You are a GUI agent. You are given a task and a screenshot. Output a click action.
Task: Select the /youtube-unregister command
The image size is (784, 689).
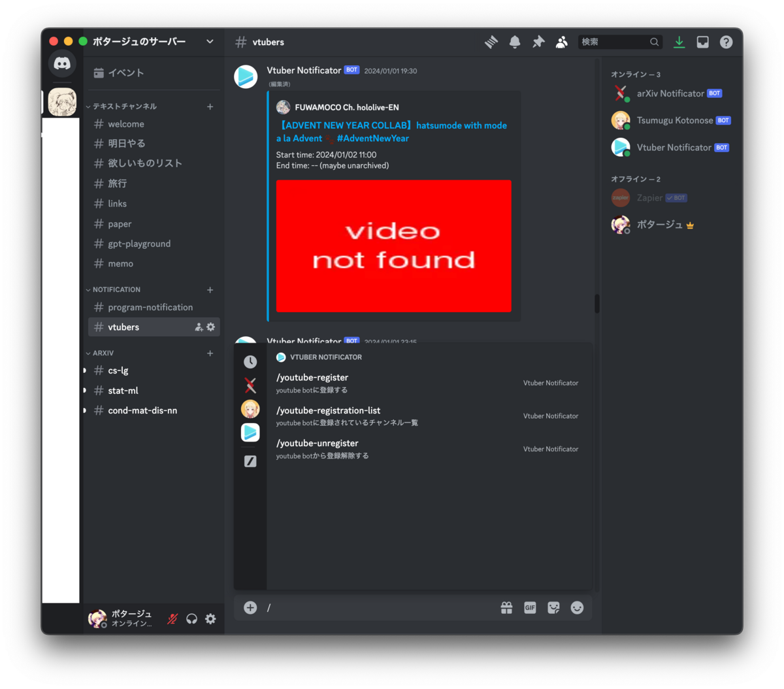coord(318,443)
